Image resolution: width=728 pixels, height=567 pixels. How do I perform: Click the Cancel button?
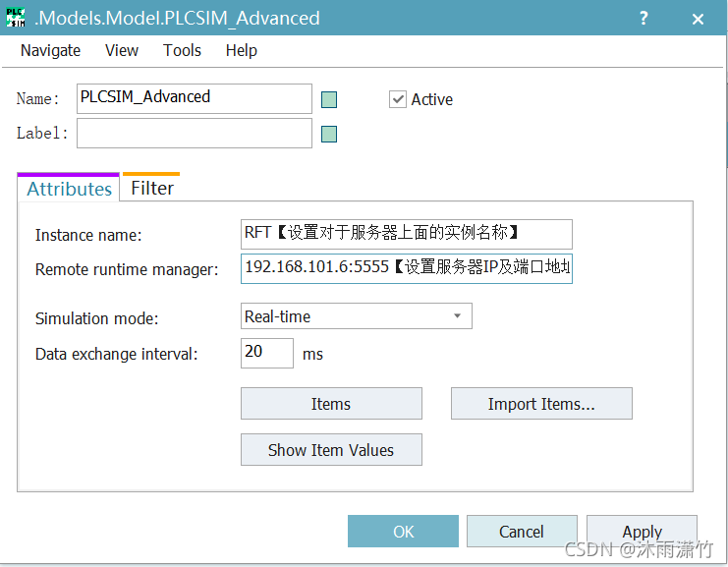pyautogui.click(x=522, y=532)
